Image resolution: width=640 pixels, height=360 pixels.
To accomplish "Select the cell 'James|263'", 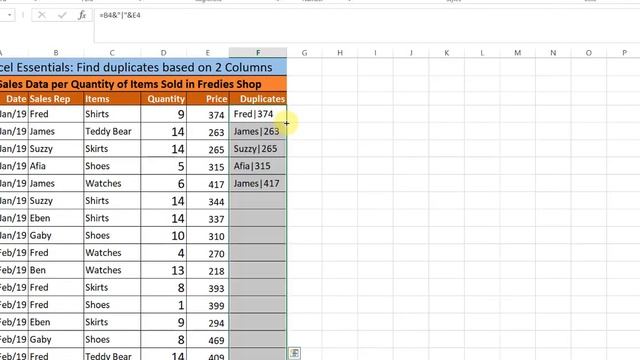I will 258,131.
